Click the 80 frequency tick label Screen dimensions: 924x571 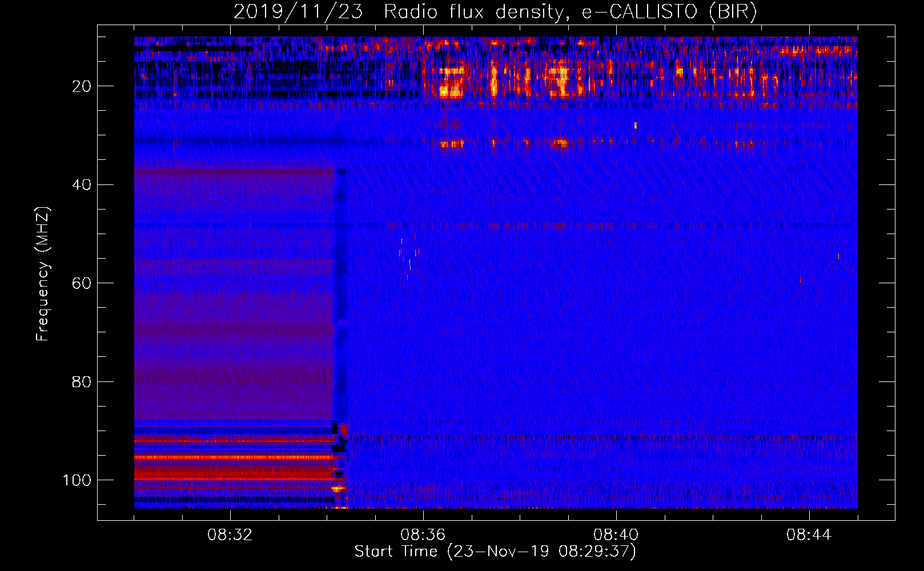(x=82, y=381)
